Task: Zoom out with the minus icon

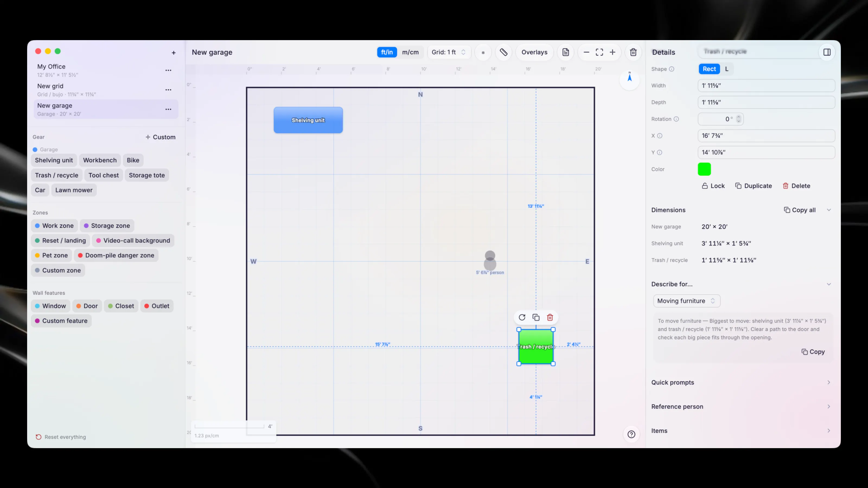Action: 586,52
